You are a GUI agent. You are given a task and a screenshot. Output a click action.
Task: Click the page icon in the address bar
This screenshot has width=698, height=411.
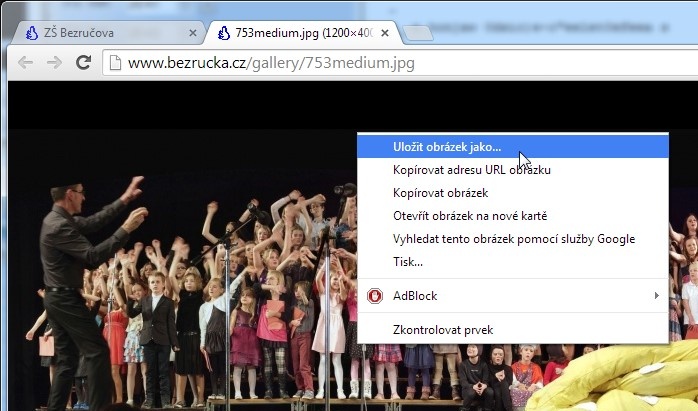115,63
